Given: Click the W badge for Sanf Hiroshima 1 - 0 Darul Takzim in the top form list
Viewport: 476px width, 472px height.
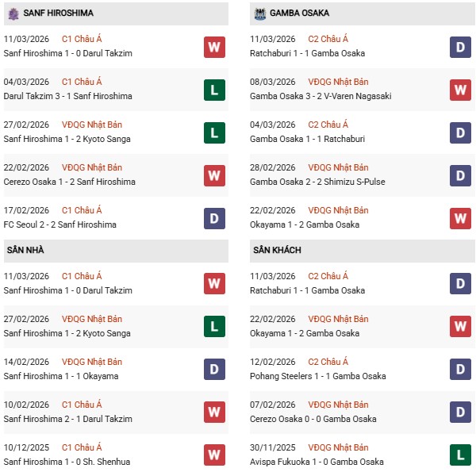Looking at the screenshot, I should click(x=214, y=47).
